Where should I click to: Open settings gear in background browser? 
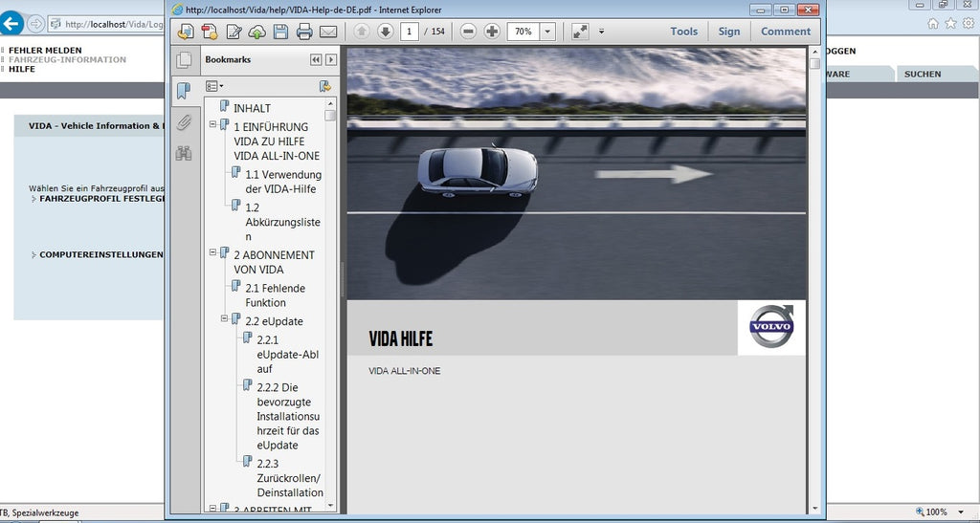pos(969,24)
